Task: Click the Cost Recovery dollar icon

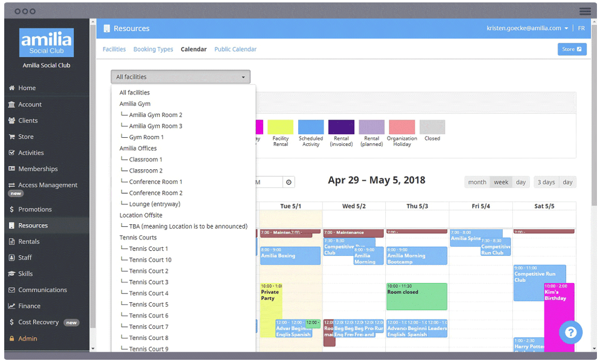Action: point(11,322)
